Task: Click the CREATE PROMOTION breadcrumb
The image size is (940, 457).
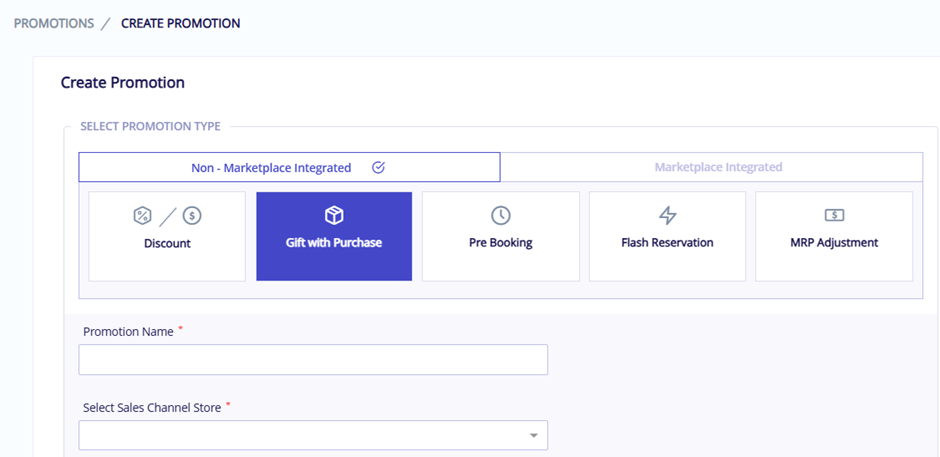Action: (180, 23)
